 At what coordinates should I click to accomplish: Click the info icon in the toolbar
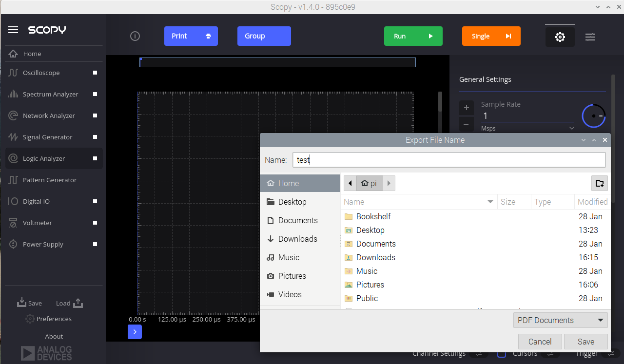coord(136,36)
